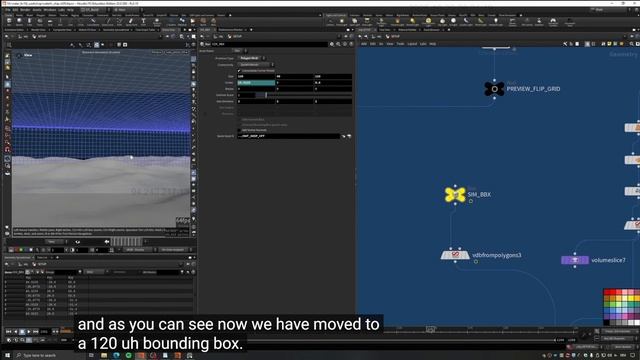Open the Windows Start menu

[x=7, y=356]
